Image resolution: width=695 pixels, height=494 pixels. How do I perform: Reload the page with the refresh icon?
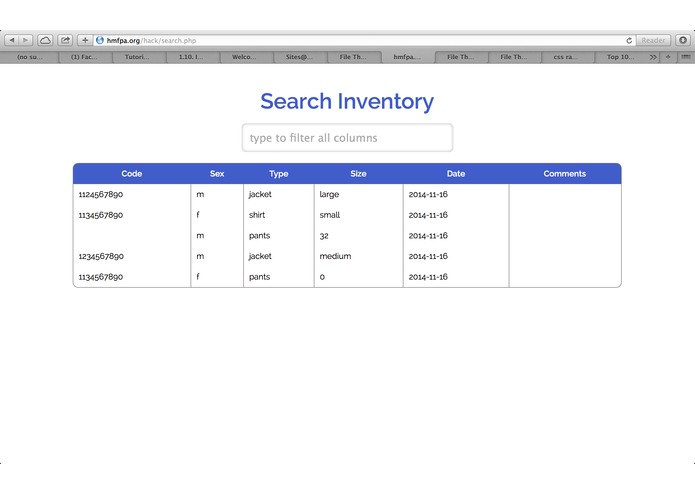click(x=629, y=40)
